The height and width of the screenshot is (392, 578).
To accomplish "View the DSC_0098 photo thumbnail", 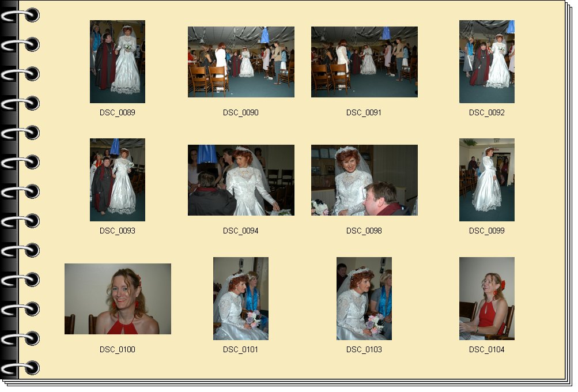I will 365,180.
